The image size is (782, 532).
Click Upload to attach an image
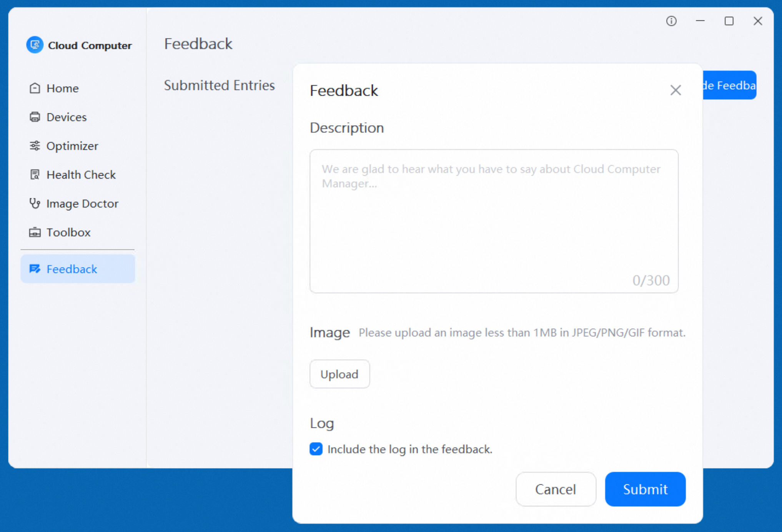click(339, 374)
